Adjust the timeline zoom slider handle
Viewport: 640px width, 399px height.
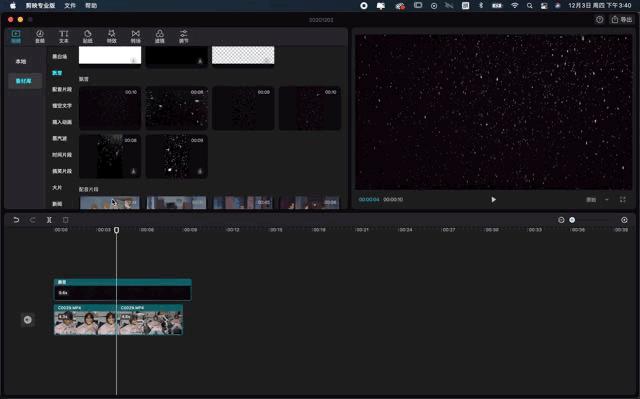point(572,220)
